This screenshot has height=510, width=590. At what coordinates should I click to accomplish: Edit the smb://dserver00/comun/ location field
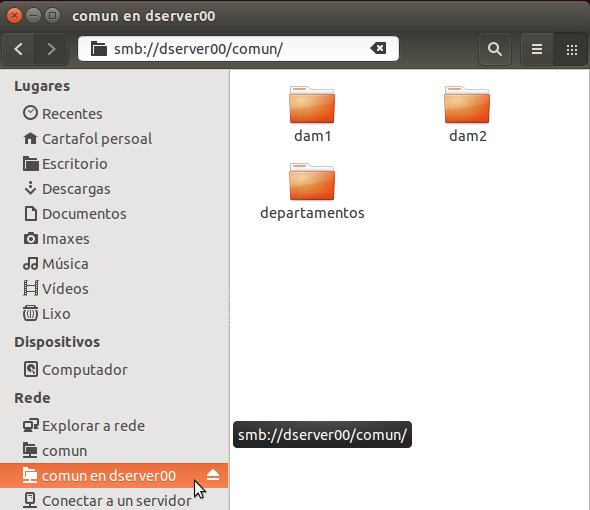(238, 49)
